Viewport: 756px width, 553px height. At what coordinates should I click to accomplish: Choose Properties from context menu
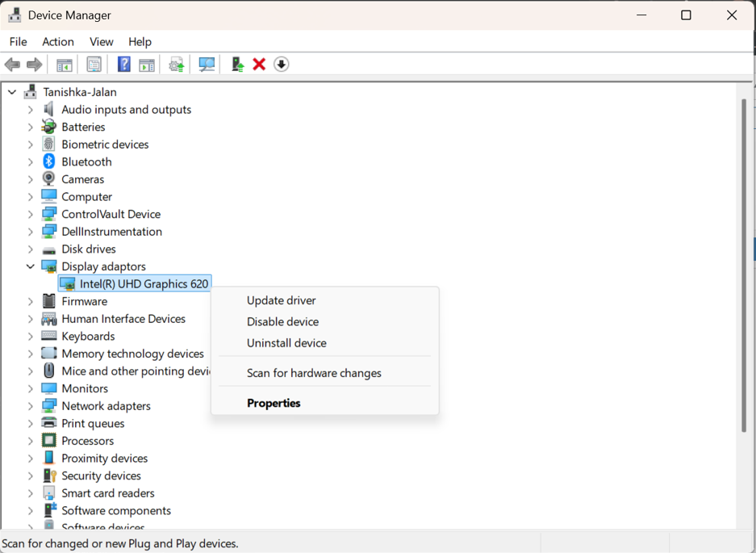325,403
